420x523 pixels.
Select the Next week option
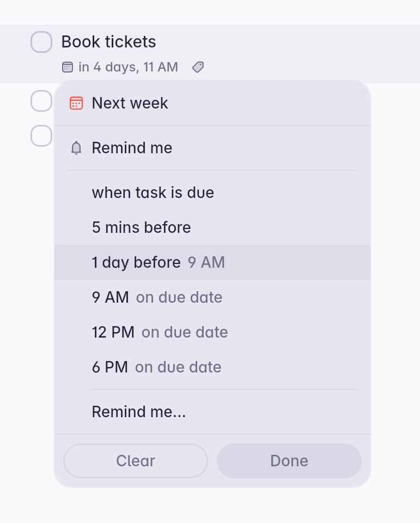pos(130,103)
